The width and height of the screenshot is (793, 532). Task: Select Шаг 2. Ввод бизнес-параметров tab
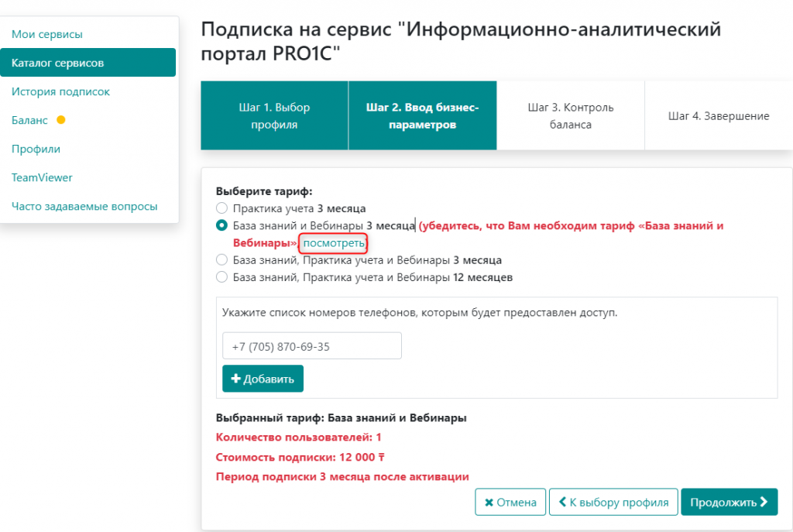pos(422,116)
